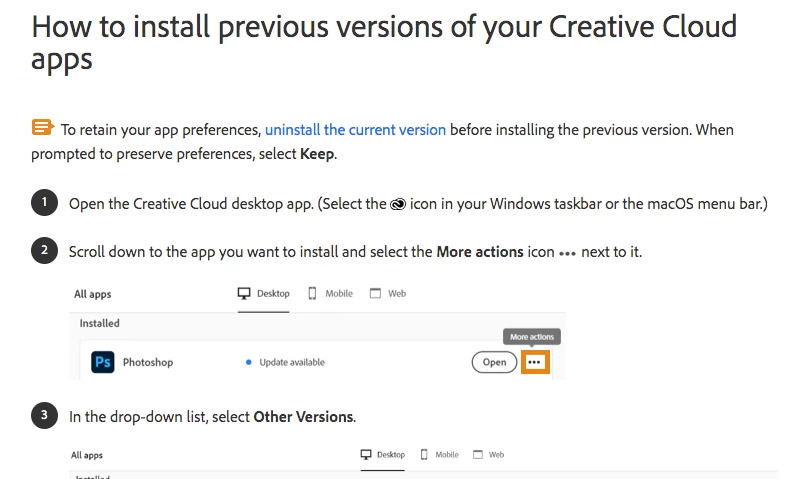Select the Desktop tab under step 3
This screenshot has width=788, height=479.
383,455
